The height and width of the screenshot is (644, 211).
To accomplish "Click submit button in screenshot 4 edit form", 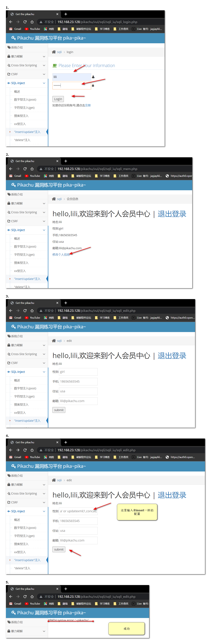I will pyautogui.click(x=59, y=550).
